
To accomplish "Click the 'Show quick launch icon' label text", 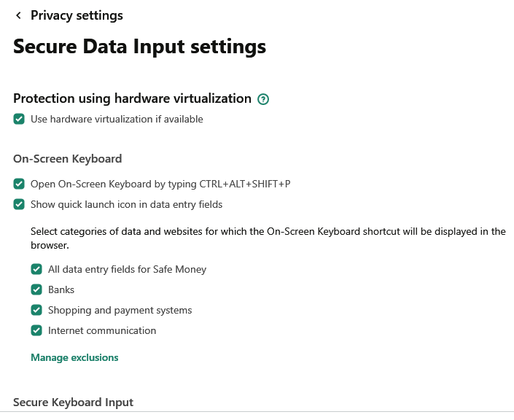I will point(126,204).
